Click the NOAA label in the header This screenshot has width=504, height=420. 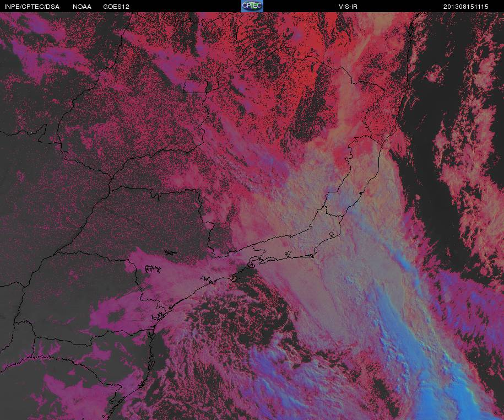[82, 7]
